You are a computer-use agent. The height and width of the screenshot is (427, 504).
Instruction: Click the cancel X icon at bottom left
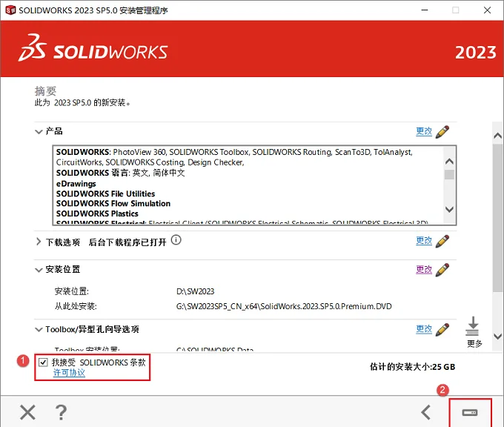point(27,412)
